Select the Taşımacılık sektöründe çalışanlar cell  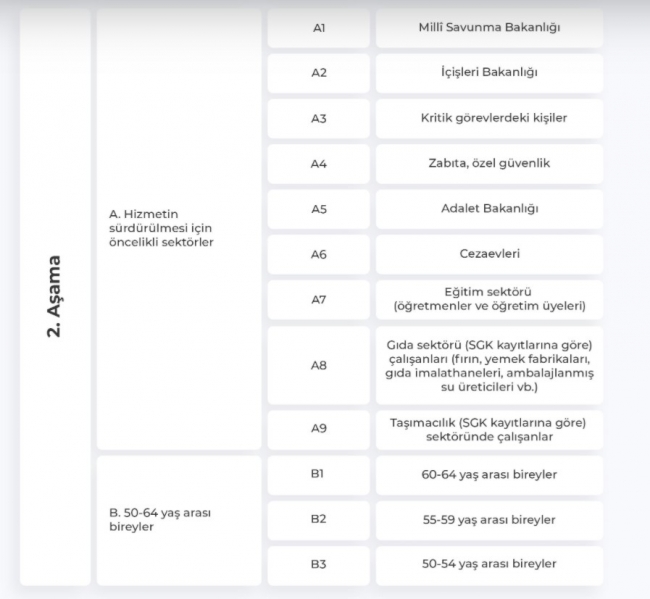click(489, 429)
